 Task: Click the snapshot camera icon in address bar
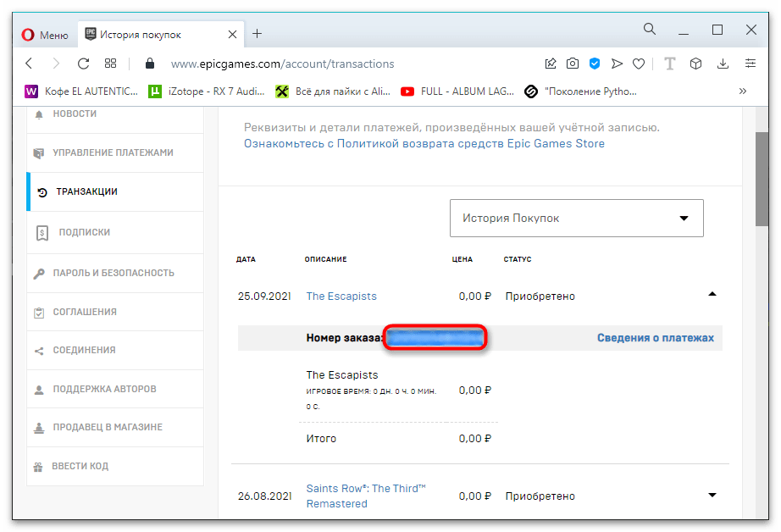(573, 64)
